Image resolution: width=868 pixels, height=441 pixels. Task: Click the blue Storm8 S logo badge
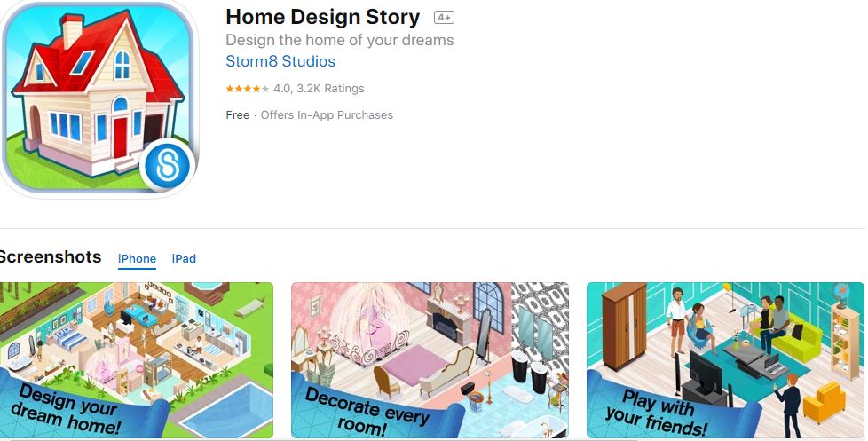pos(167,165)
